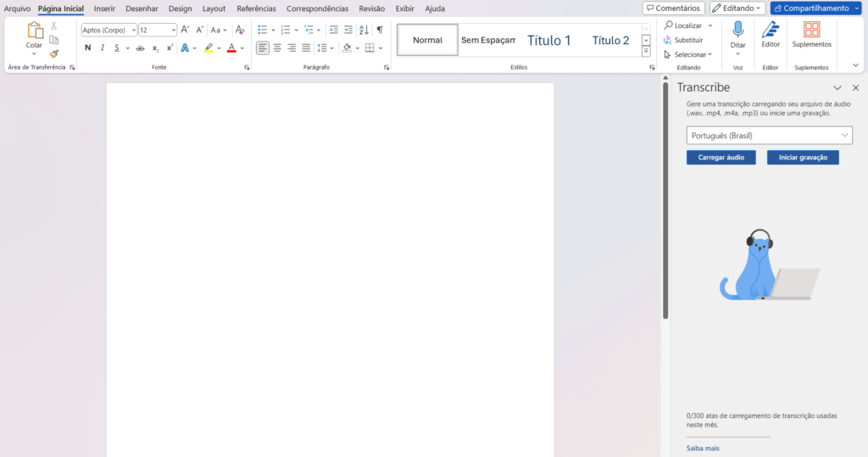Click the multilevel list icon
The height and width of the screenshot is (457, 868).
point(309,30)
